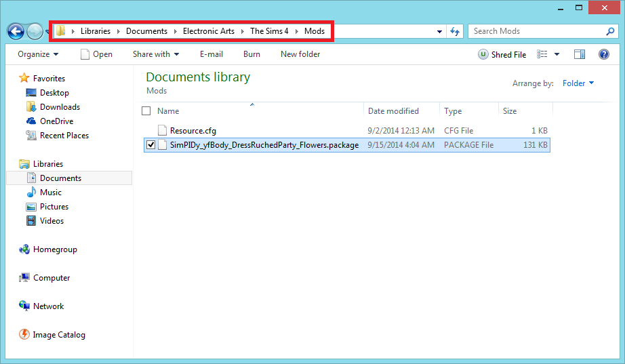
Task: Click the Desktop icon in Favorites
Action: (31, 92)
